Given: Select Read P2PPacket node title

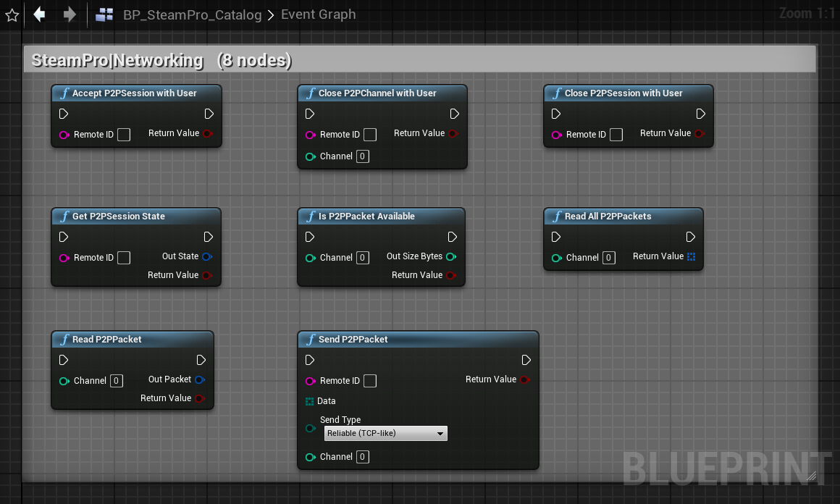Looking at the screenshot, I should (x=106, y=340).
